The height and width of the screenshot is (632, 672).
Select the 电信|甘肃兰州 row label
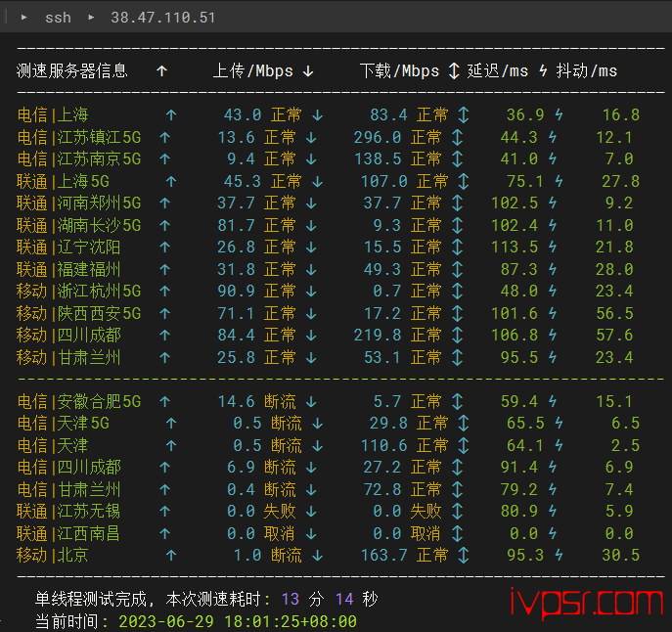point(68,490)
